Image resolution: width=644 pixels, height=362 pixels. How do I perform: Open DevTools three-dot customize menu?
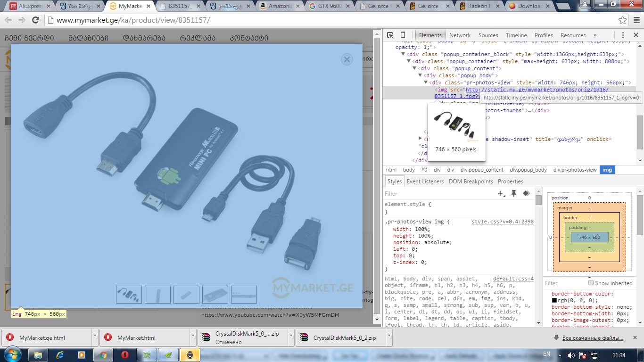623,35
